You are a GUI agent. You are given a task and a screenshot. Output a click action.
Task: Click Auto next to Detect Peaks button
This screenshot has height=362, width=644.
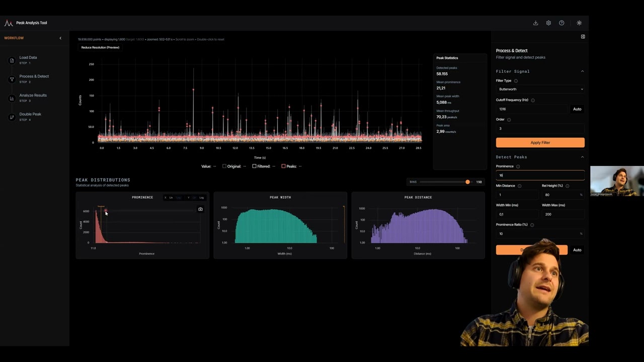pyautogui.click(x=577, y=250)
